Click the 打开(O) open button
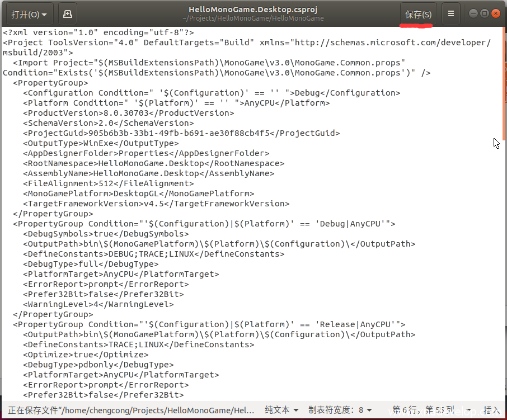The height and width of the screenshot is (420, 507). coord(29,13)
